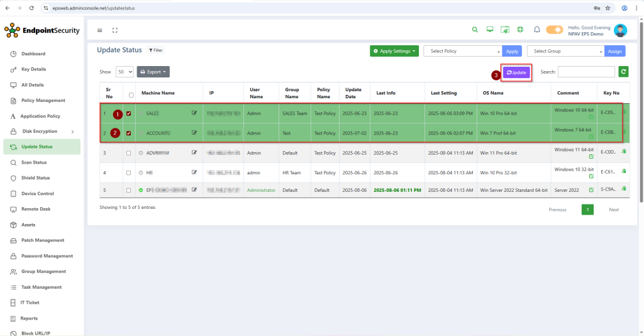Enter fullscreen using the expand icon
The width and height of the screenshot is (644, 336).
click(x=115, y=30)
